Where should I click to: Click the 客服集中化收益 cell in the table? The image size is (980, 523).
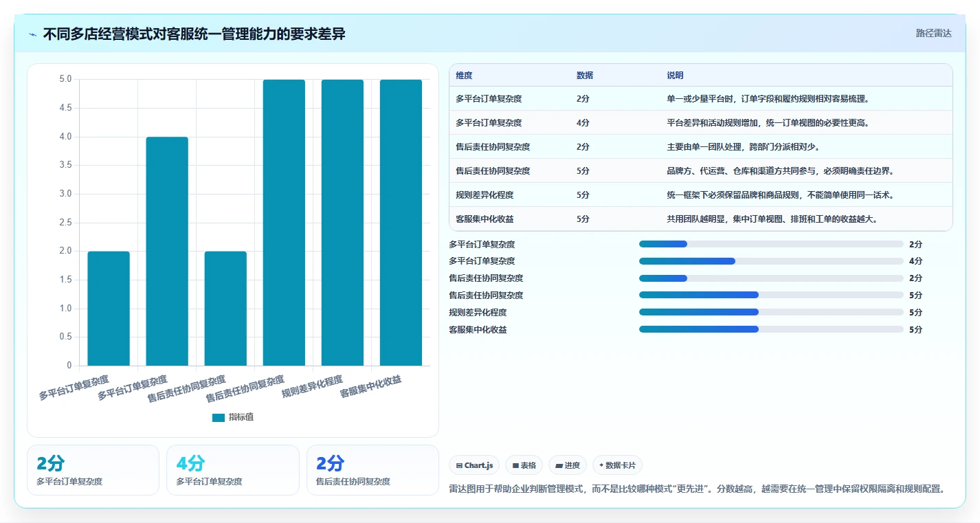[485, 219]
